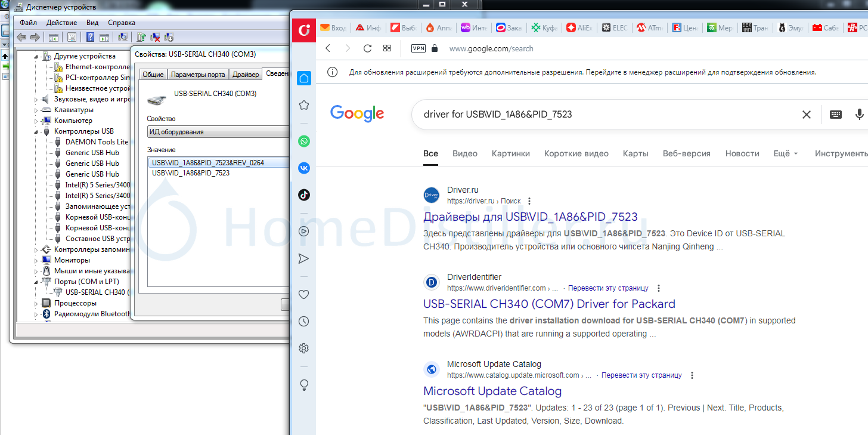Switch to the Картинки search results tab
This screenshot has width=868, height=435.
510,153
